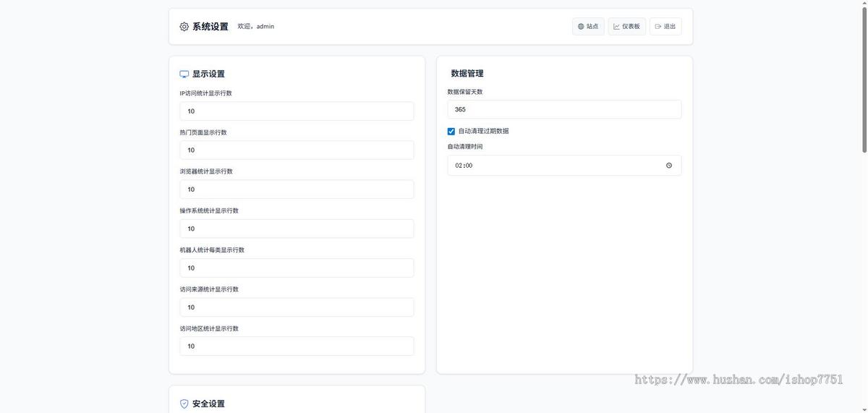868x413 pixels.
Task: Click the 自动清理过期数据 label text
Action: click(483, 132)
